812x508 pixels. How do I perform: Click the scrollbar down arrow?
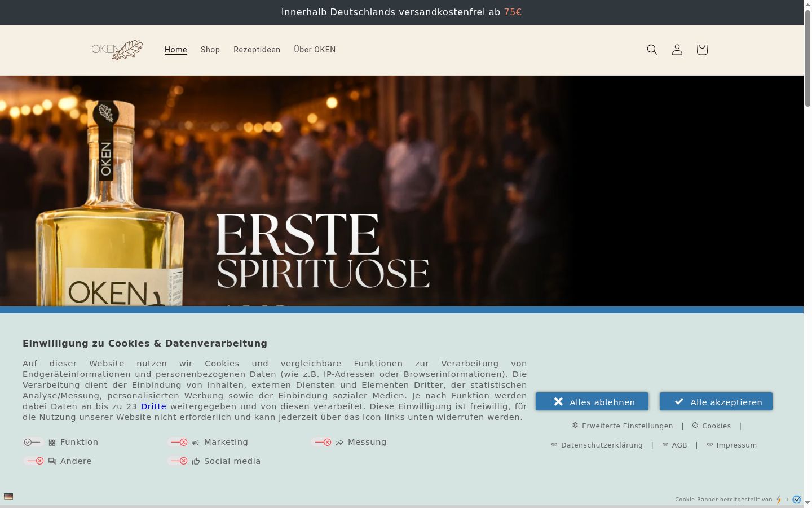click(807, 502)
